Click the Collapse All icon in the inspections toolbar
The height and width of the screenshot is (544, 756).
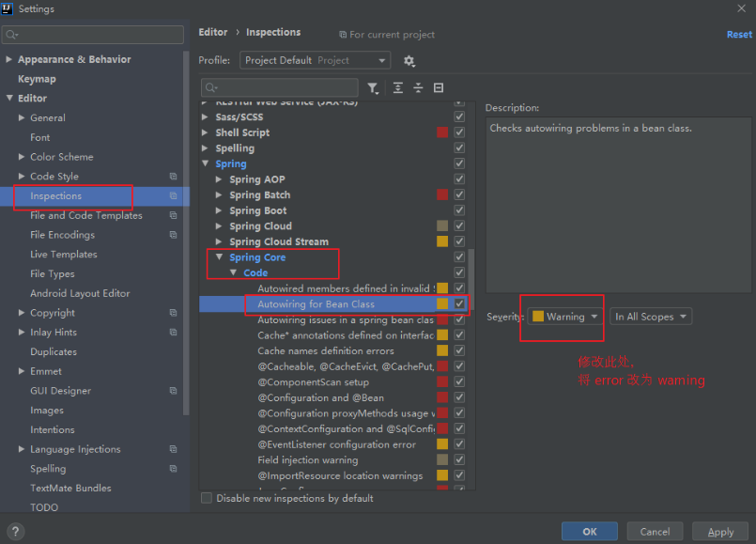(x=418, y=87)
